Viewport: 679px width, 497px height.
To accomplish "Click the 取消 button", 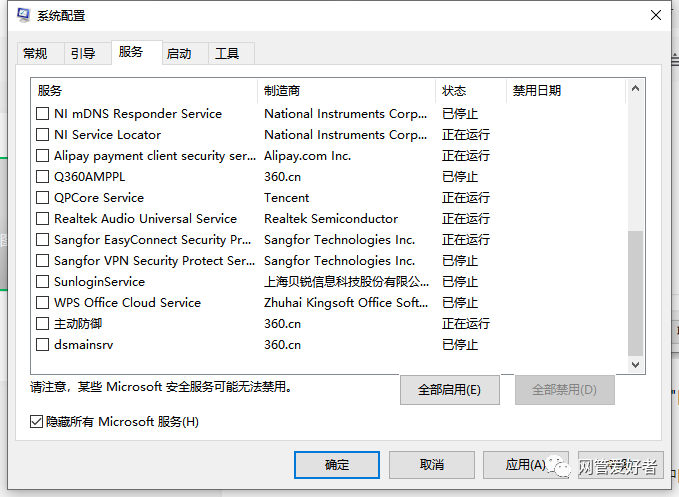I will click(x=432, y=465).
